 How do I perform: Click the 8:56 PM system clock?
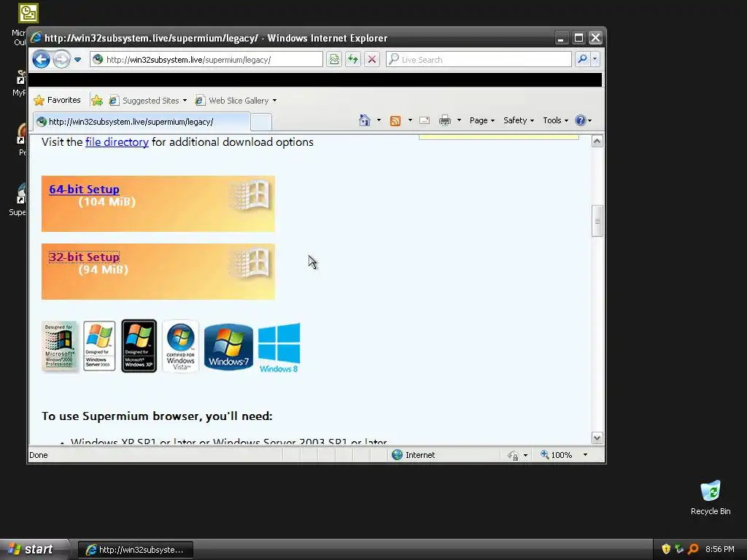click(x=720, y=549)
